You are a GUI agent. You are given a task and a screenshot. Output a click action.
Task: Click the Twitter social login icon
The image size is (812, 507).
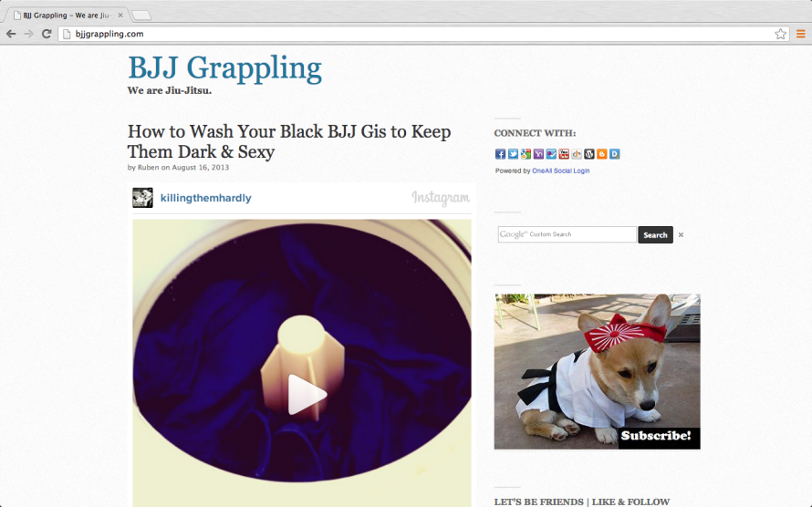pos(513,154)
